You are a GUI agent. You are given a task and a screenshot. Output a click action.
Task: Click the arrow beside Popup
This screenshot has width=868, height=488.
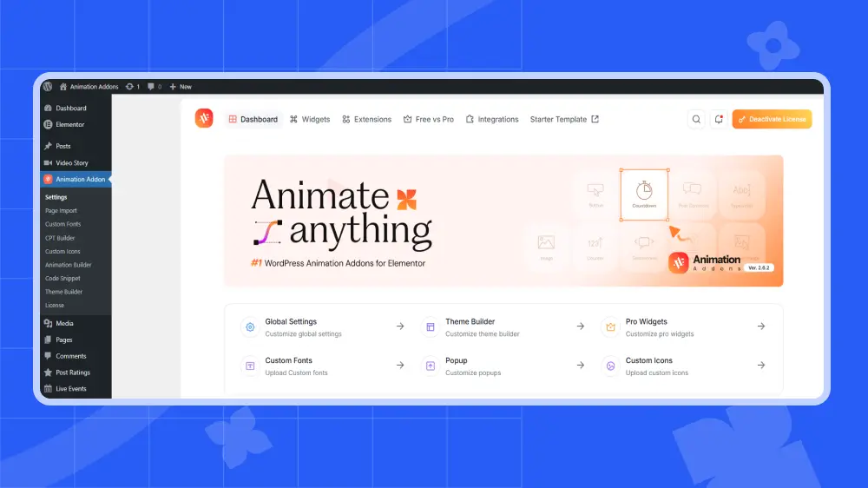[x=581, y=365]
